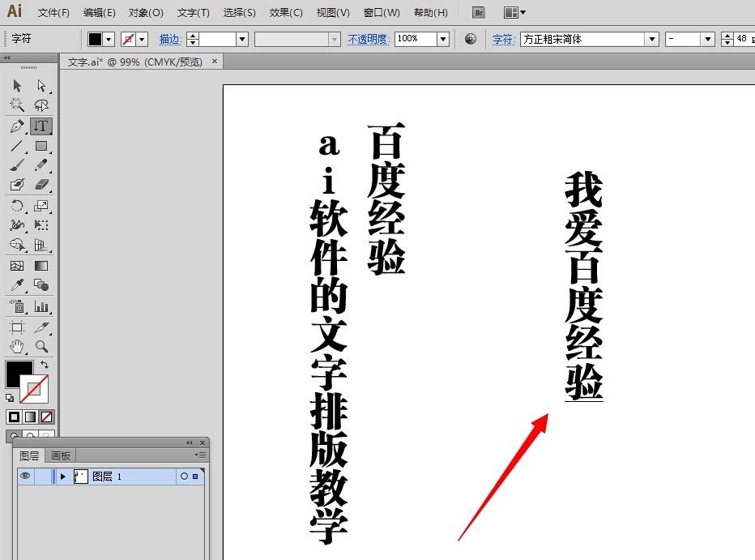Select the Line Segment tool
Viewport: 755px width, 560px height.
pyautogui.click(x=17, y=145)
